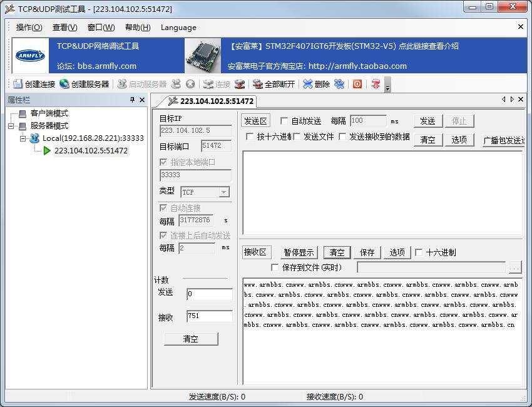Click the blue icon right of 删除

(339, 84)
